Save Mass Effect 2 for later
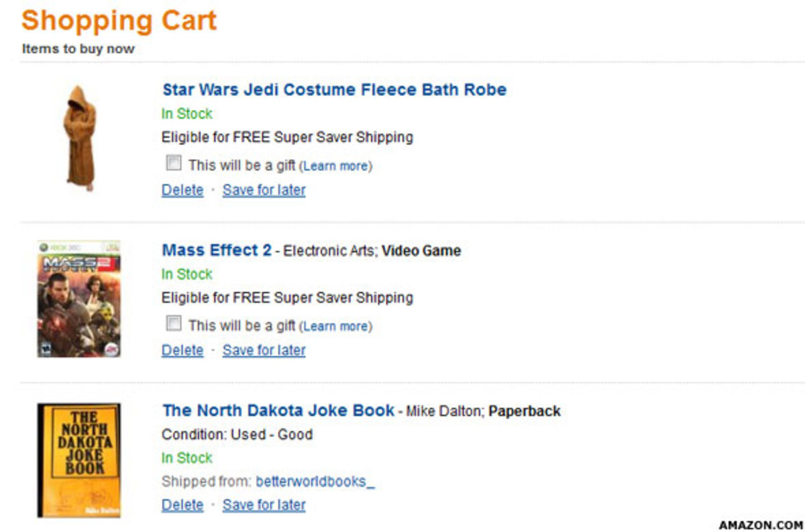 point(264,350)
